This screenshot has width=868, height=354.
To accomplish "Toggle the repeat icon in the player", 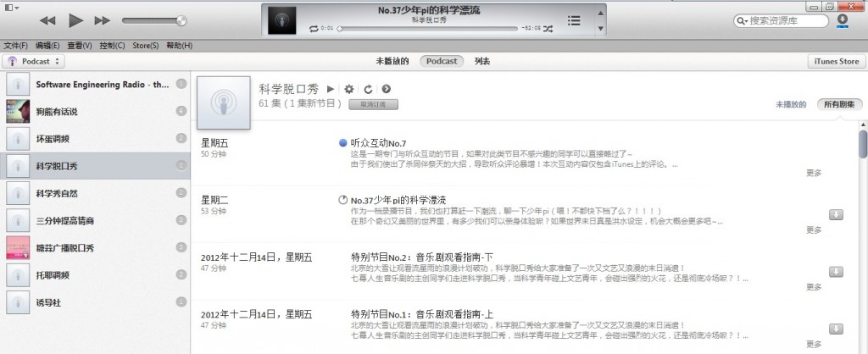I will (x=314, y=28).
